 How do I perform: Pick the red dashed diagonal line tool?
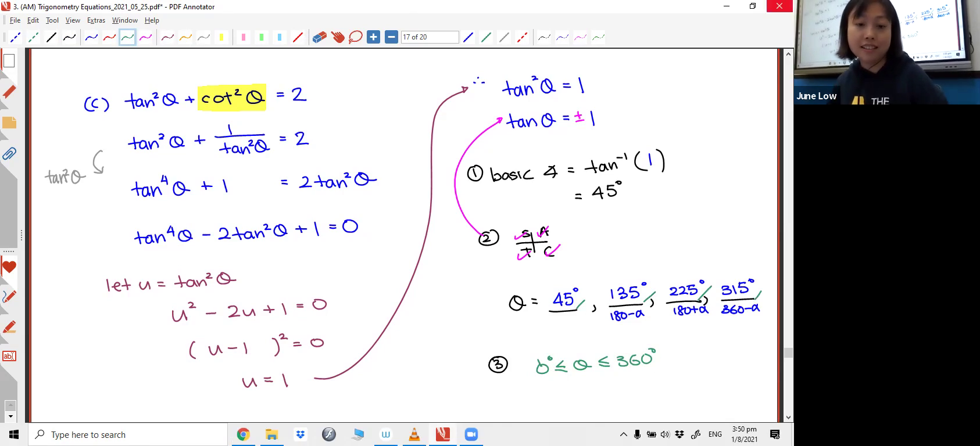[x=522, y=37]
